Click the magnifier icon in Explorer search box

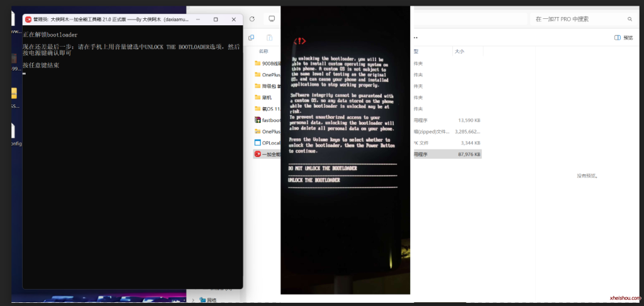[x=630, y=19]
